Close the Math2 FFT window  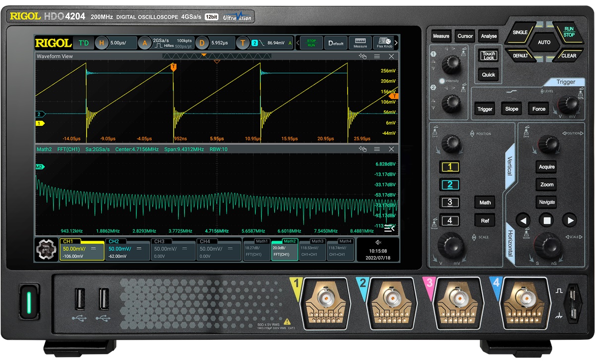pos(392,149)
